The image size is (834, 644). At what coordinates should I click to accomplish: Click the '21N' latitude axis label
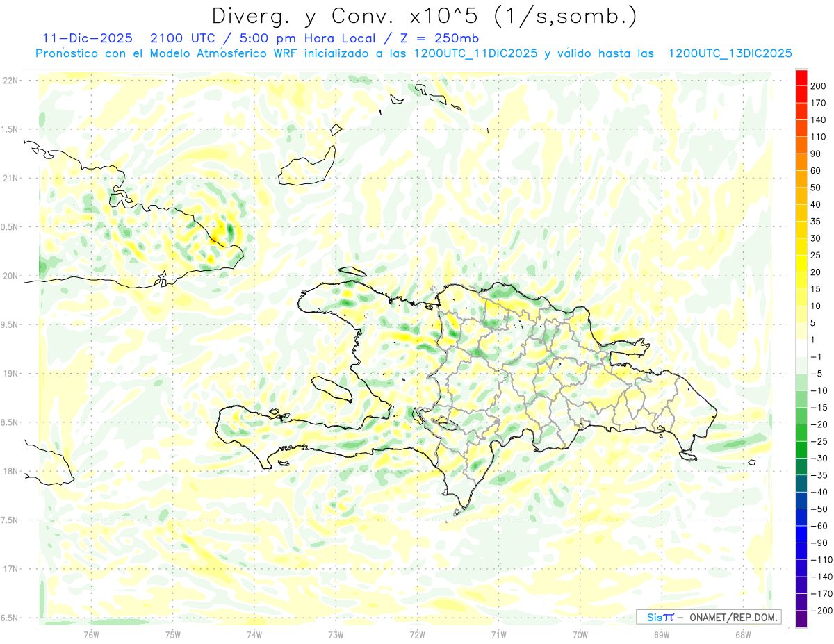point(10,178)
